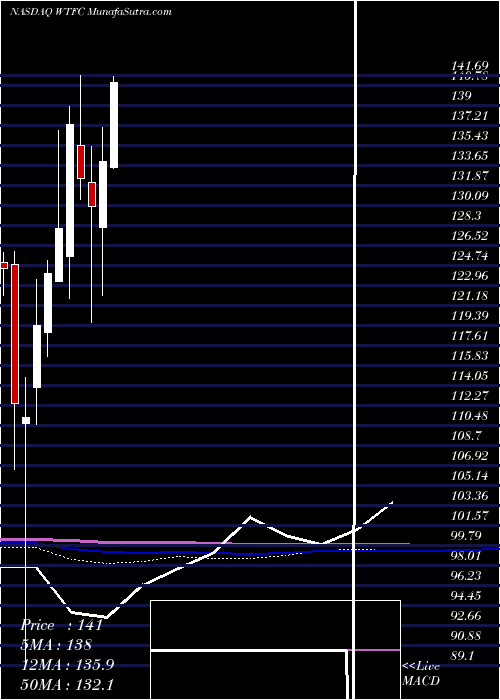
Task: Click the 112.27 price axis label
Action: [470, 395]
